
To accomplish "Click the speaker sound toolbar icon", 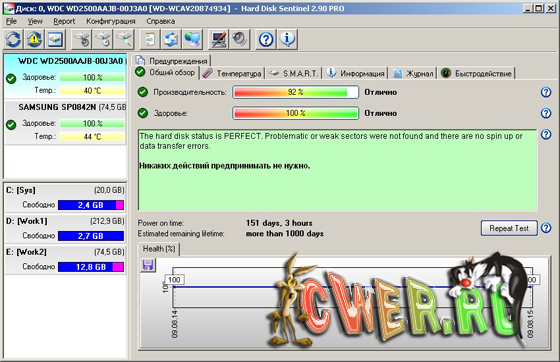I will pyautogui.click(x=239, y=39).
